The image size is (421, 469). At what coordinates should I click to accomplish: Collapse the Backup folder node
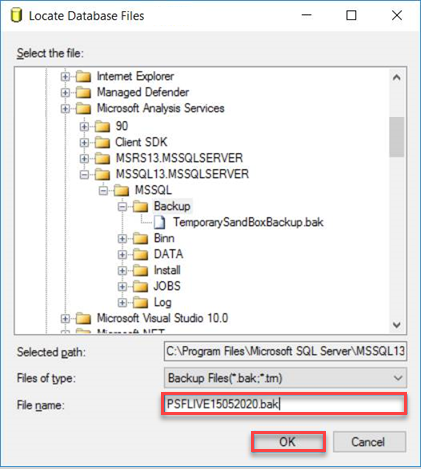tap(122, 207)
